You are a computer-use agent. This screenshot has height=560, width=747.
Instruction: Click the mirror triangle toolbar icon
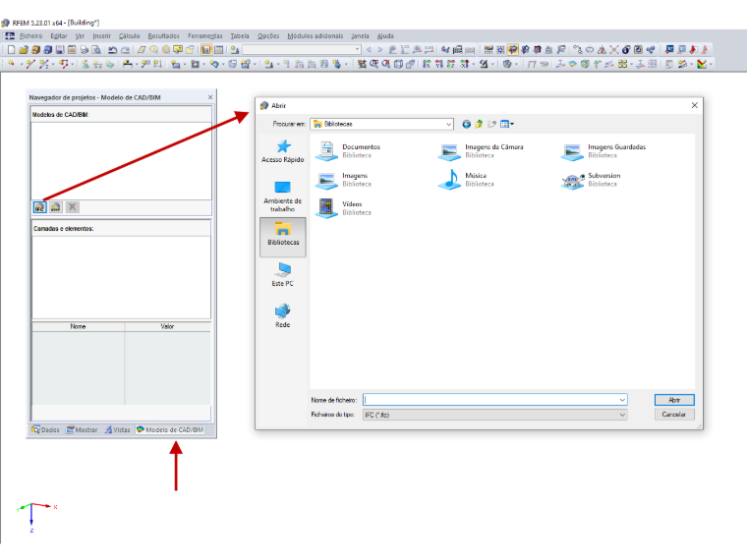click(602, 49)
